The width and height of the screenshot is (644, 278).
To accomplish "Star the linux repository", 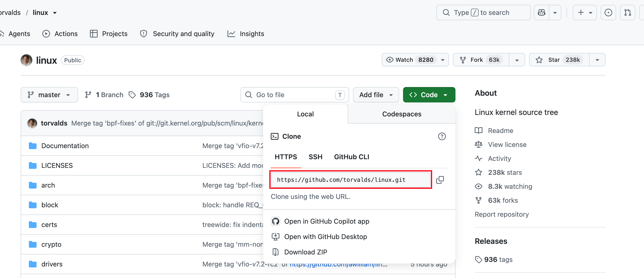I will coord(559,60).
